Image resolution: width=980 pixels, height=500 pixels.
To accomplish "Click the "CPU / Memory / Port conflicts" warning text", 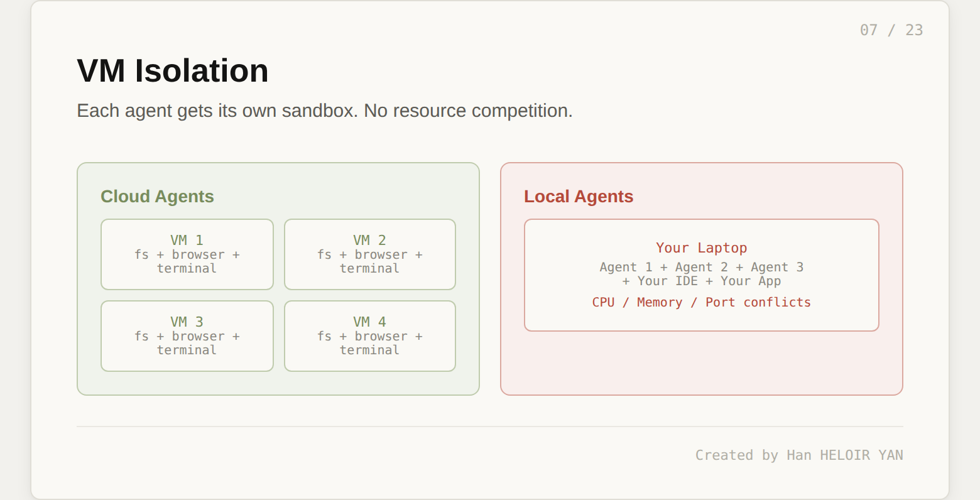I will 701,303.
